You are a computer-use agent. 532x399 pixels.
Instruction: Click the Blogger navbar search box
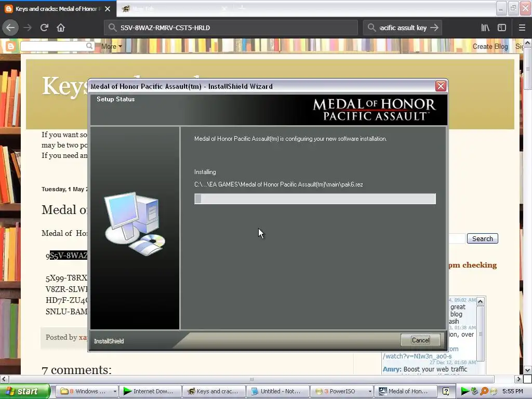pos(54,46)
